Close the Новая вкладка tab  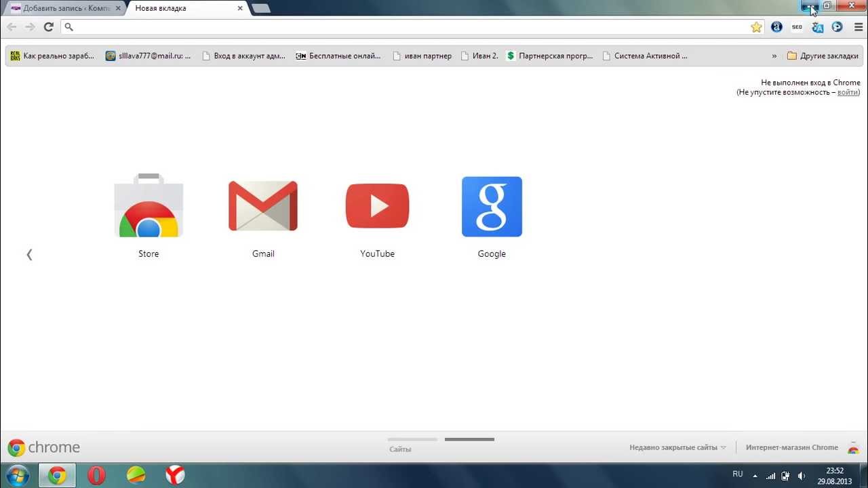(240, 8)
